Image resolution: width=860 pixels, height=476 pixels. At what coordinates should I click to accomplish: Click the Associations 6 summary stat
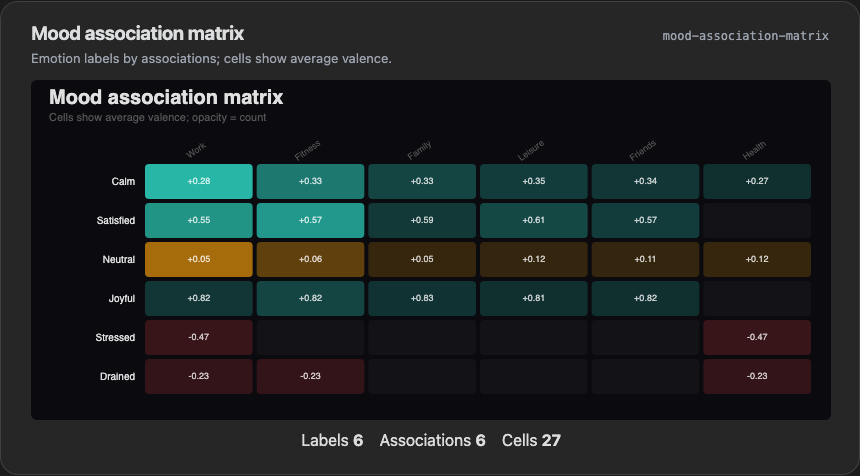432,440
